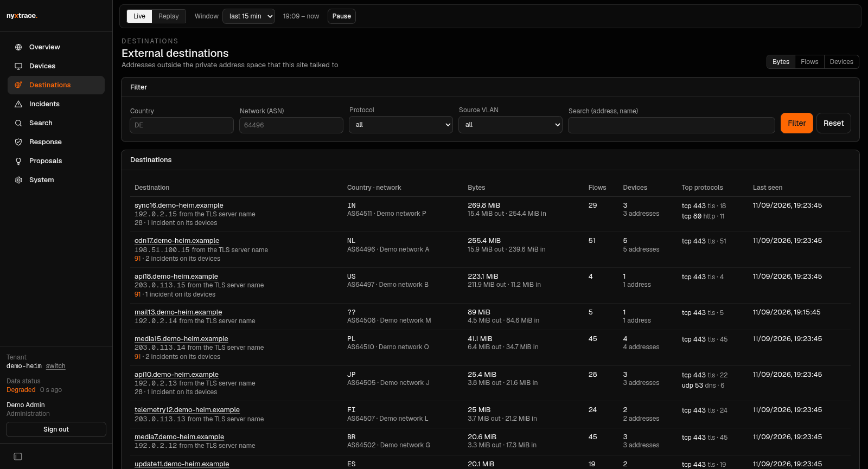Open the Protocol filter dropdown

(401, 125)
